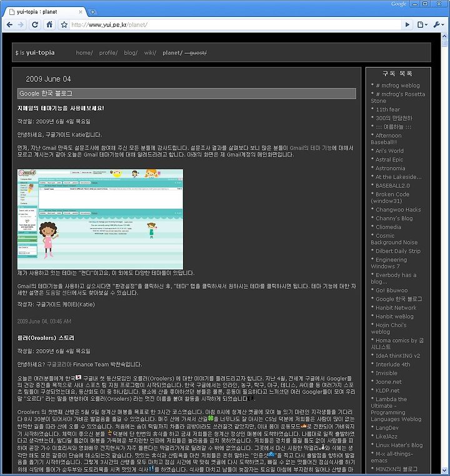This screenshot has height=476, width=450.
Task: Open the Ari's World feed link
Action: point(389,151)
